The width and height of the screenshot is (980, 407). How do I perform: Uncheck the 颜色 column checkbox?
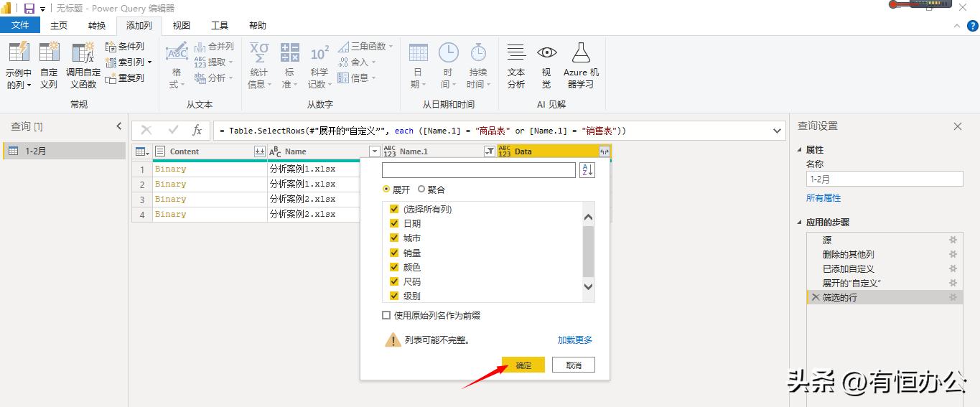click(x=393, y=267)
